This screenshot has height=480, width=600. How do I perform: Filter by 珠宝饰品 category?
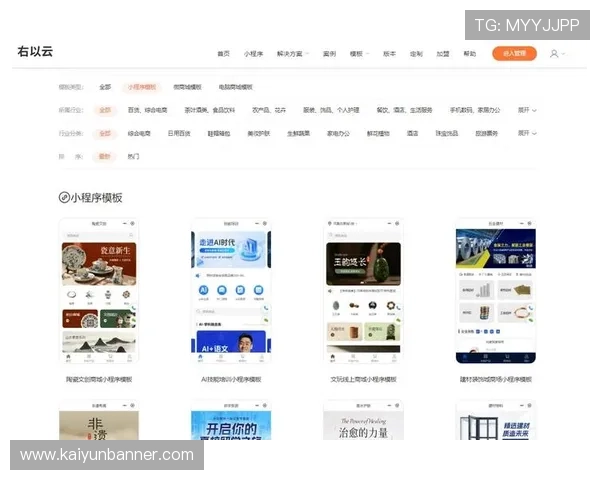point(447,133)
